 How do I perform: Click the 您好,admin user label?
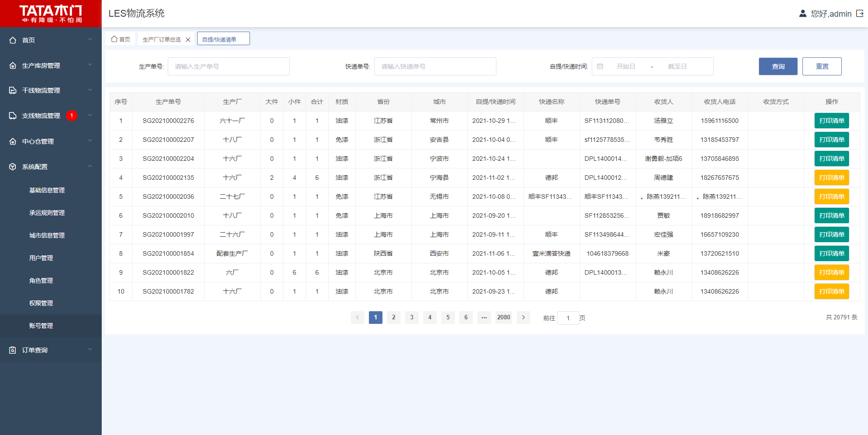tap(831, 14)
